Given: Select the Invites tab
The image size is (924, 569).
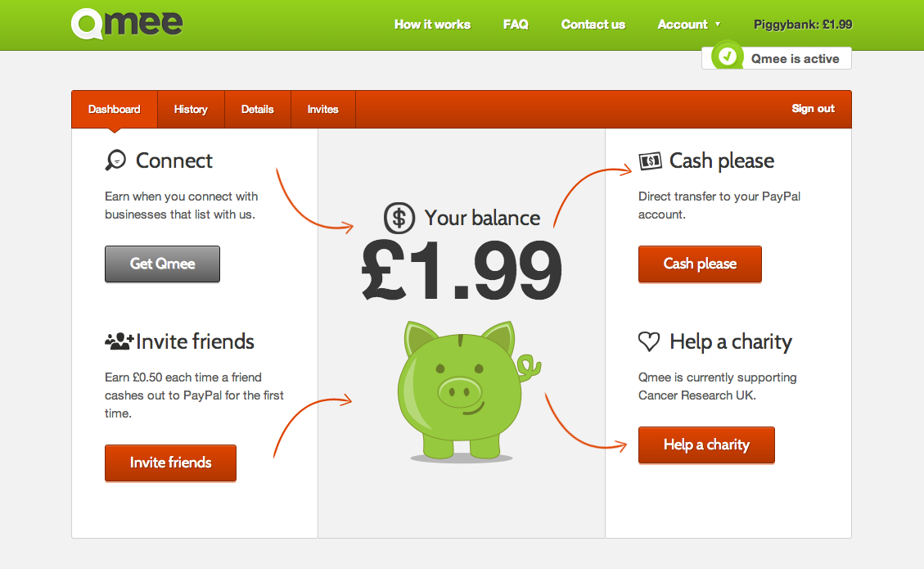Looking at the screenshot, I should pyautogui.click(x=323, y=109).
